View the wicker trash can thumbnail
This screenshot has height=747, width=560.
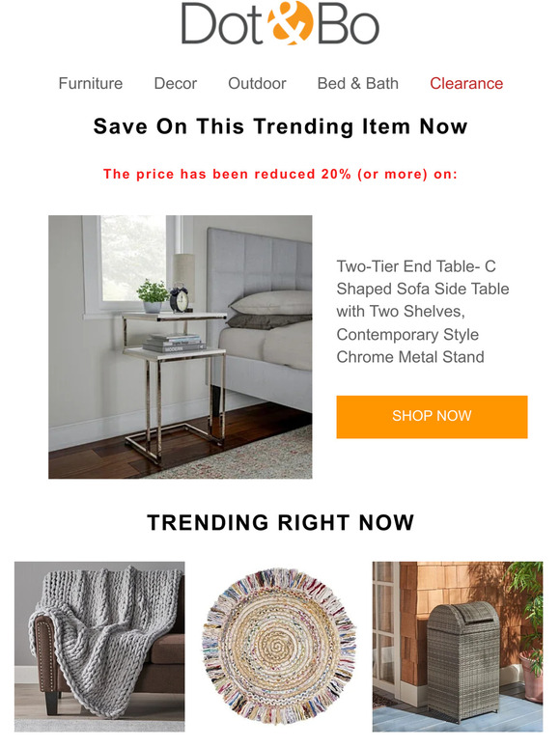click(x=458, y=647)
